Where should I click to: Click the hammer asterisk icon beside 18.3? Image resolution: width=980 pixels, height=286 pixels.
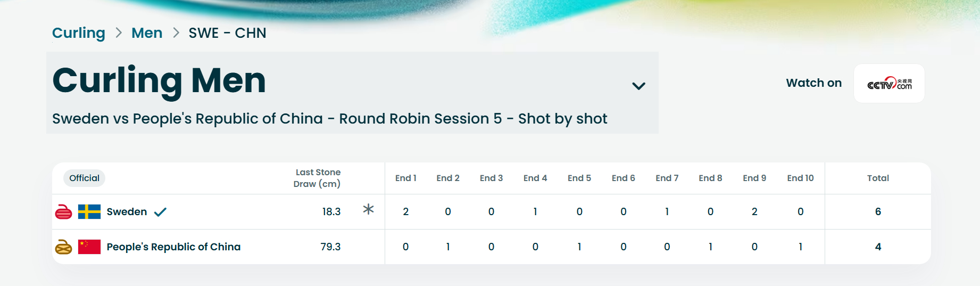(368, 209)
